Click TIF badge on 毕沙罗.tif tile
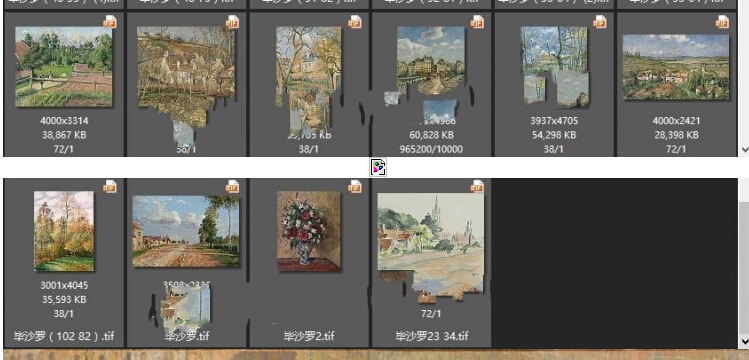The width and height of the screenshot is (749, 360). 232,187
